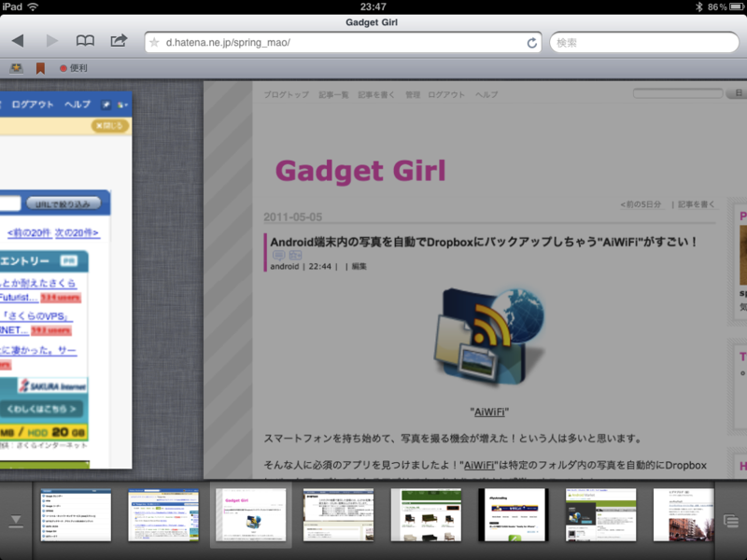Tap the share/export arrow icon
Screen dimensions: 747x560
click(120, 40)
